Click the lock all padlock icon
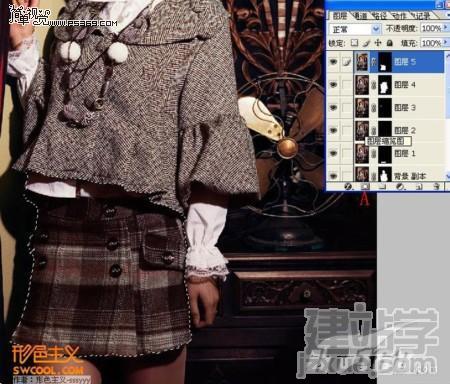Screen dimensions: 450x384 [389, 43]
